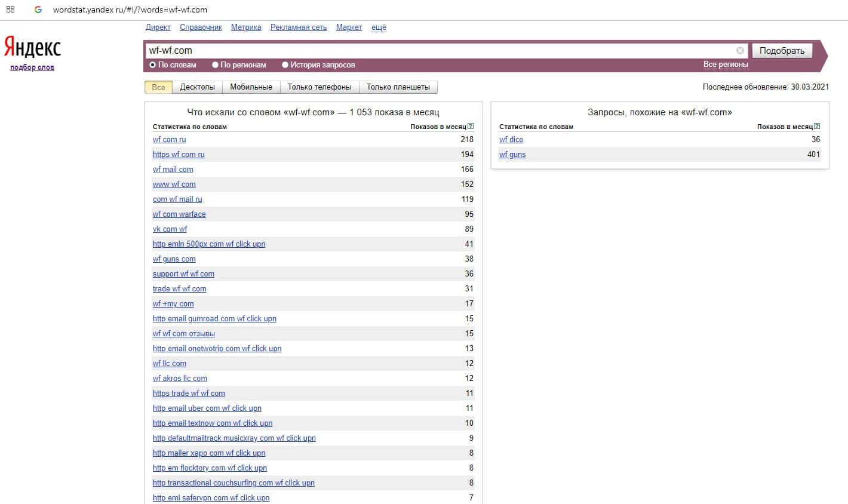The image size is (848, 504).
Task: Click the Yandex logo
Action: pos(32,47)
